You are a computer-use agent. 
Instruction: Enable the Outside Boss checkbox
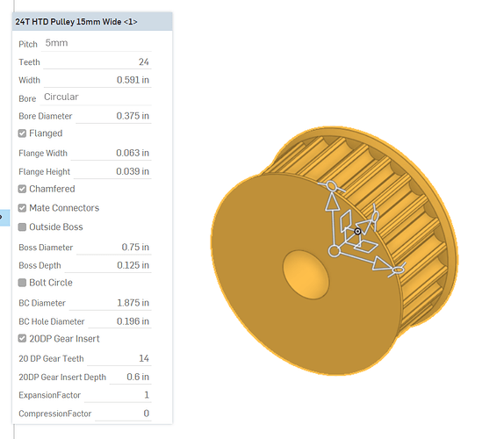tap(22, 227)
